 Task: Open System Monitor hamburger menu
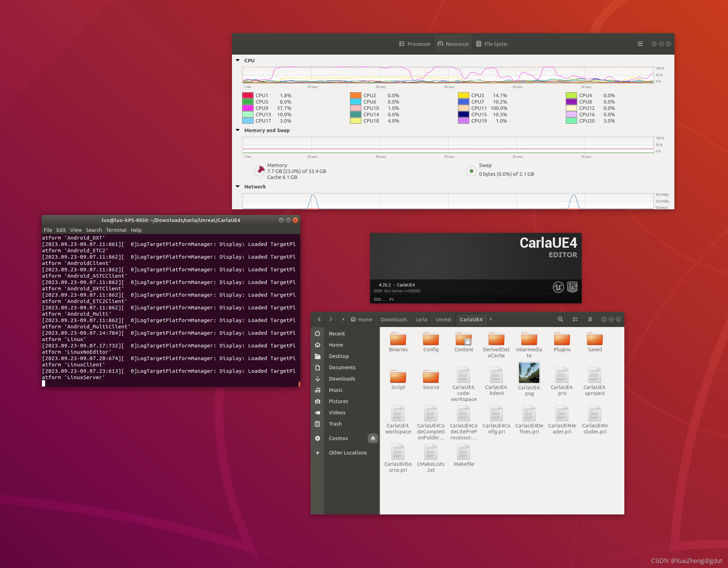(x=640, y=44)
